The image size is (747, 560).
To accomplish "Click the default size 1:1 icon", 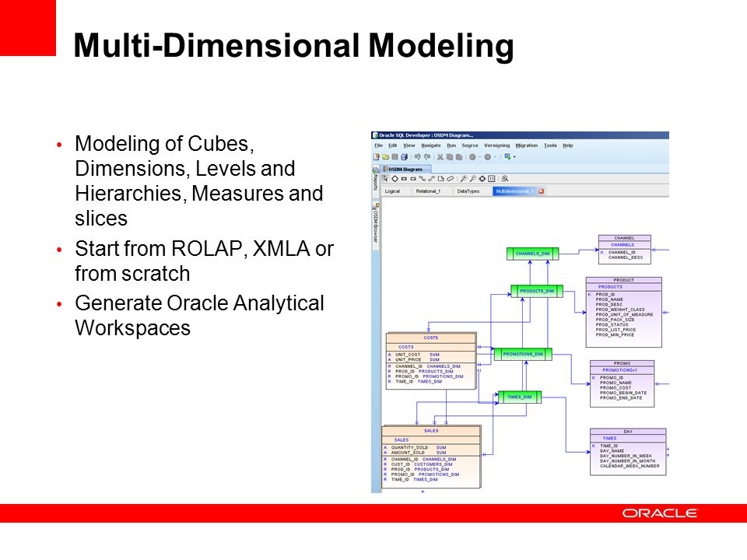I will tap(491, 179).
